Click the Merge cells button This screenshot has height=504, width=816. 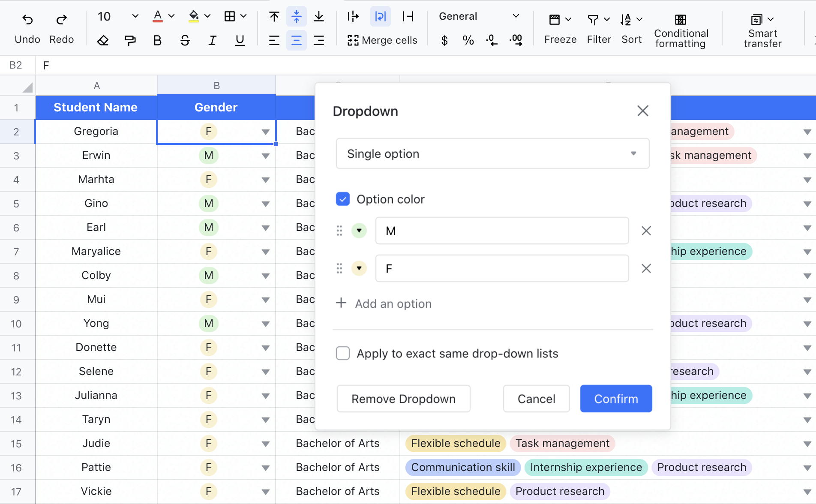click(382, 40)
